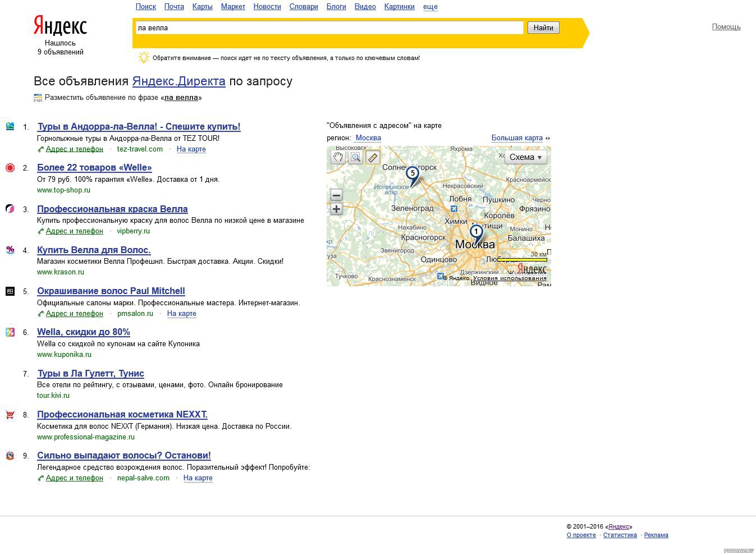Zoom out the map with minus button
756x555 pixels.
tap(336, 195)
